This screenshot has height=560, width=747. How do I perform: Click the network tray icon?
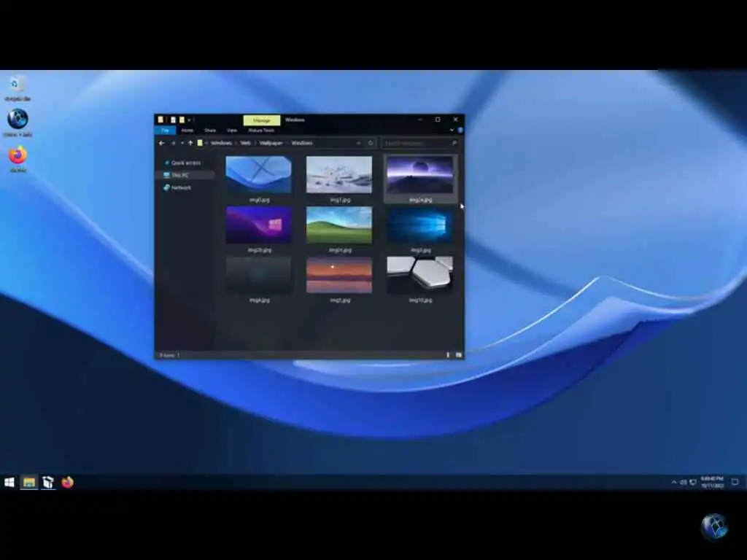[x=693, y=483]
